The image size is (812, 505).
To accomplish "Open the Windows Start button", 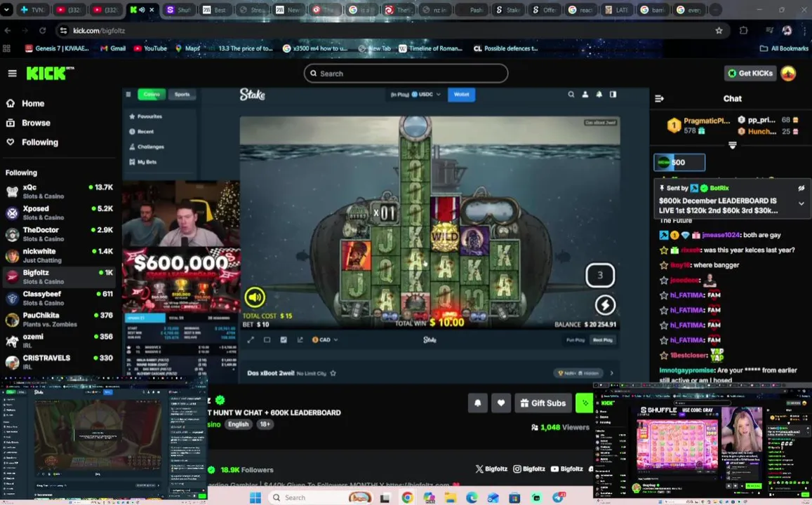I will point(255,497).
